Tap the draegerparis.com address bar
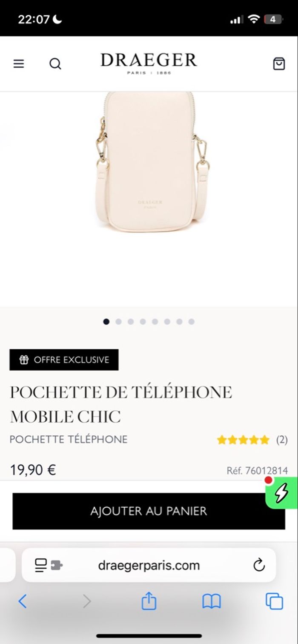This screenshot has height=644, width=298. (x=149, y=565)
